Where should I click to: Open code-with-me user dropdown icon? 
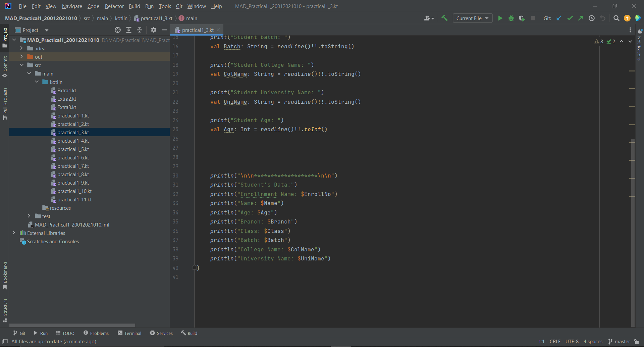click(x=429, y=18)
